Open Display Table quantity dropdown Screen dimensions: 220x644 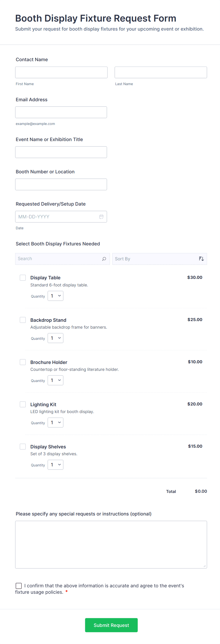coord(55,296)
